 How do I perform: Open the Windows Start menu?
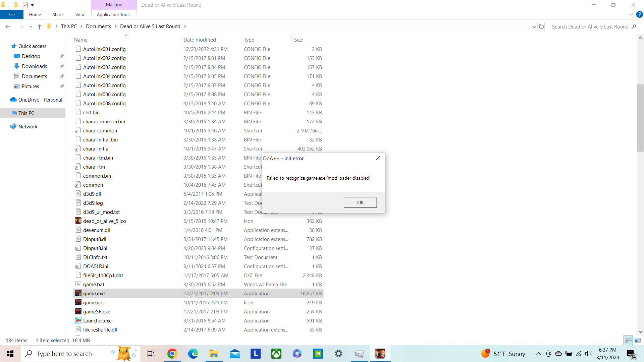(10, 354)
